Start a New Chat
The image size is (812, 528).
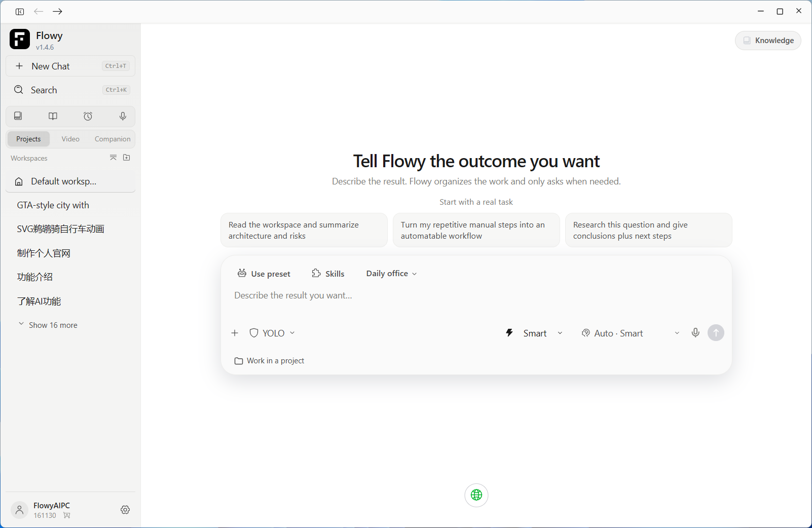(x=70, y=66)
